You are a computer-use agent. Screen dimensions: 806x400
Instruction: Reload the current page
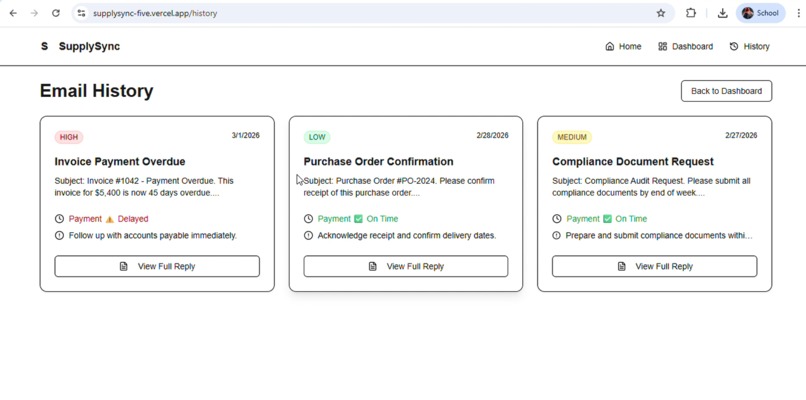[x=56, y=13]
